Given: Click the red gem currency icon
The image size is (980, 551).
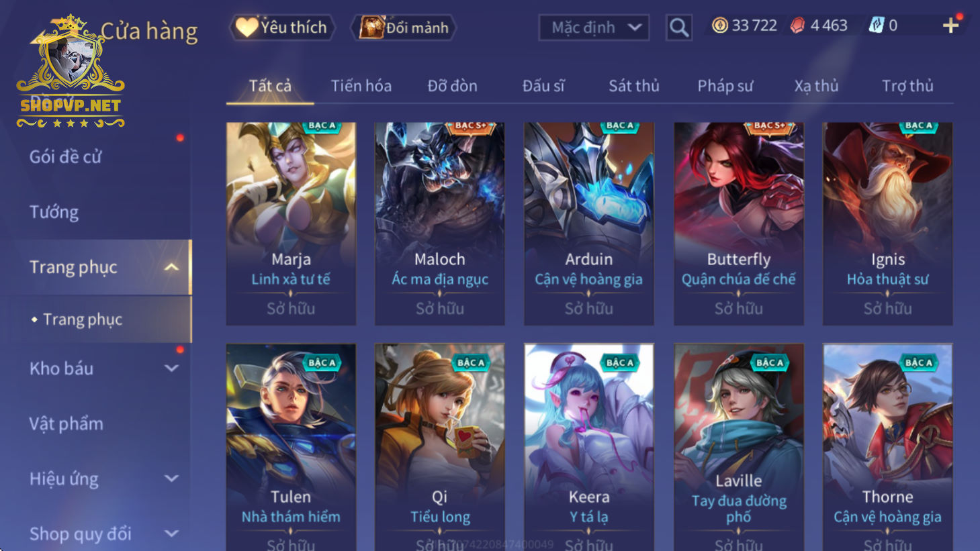Looking at the screenshot, I should pos(797,26).
